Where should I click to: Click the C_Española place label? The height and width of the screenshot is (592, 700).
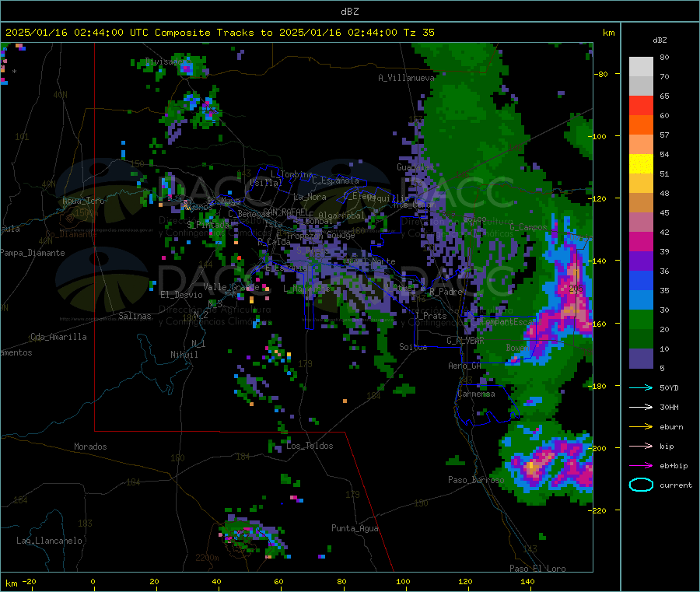335,180
